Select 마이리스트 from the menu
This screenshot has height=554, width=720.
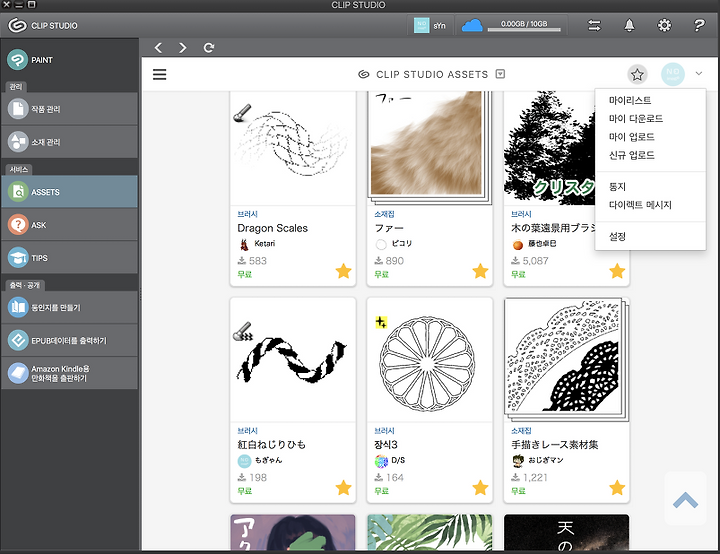pyautogui.click(x=630, y=100)
